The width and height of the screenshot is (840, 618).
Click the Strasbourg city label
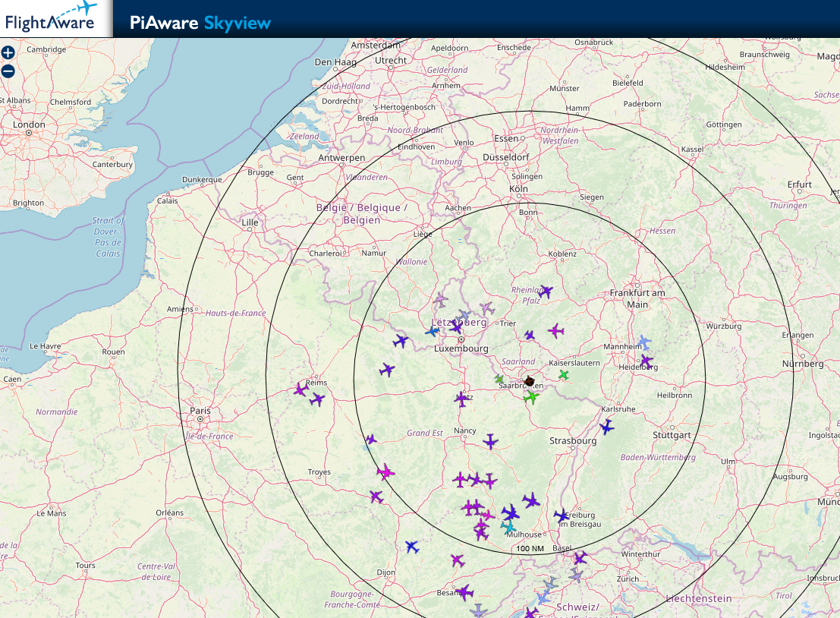coord(573,440)
